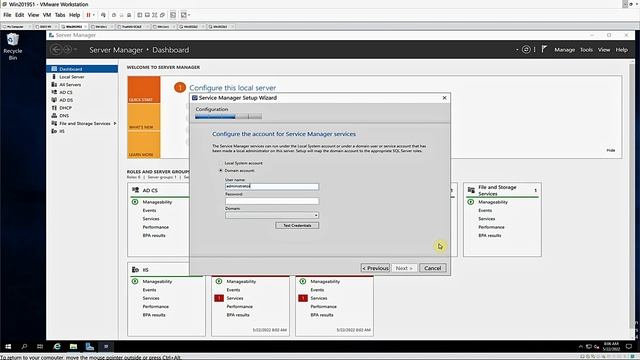The width and height of the screenshot is (640, 360).
Task: Open the notifications flag in Server Manager
Action: pos(544,49)
